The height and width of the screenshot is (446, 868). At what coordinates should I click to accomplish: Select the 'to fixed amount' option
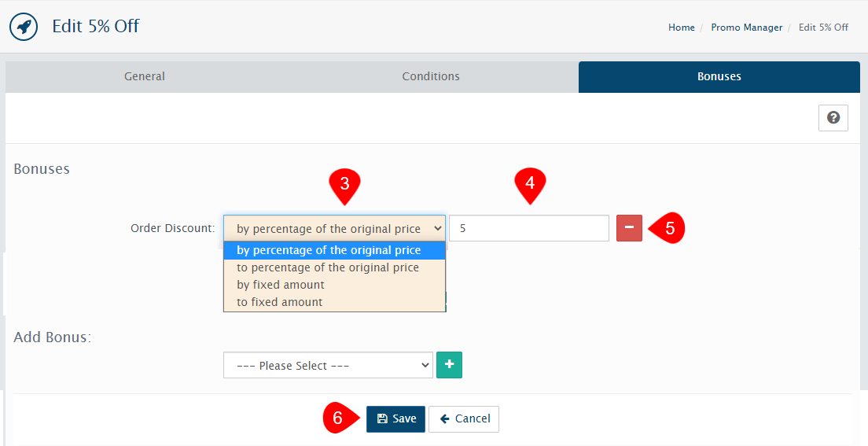point(280,302)
